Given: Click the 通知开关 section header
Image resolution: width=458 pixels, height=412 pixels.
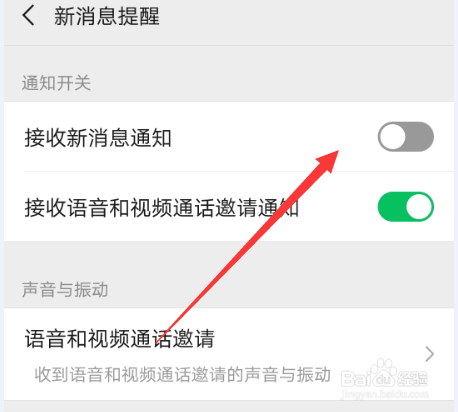Looking at the screenshot, I should pos(56,83).
